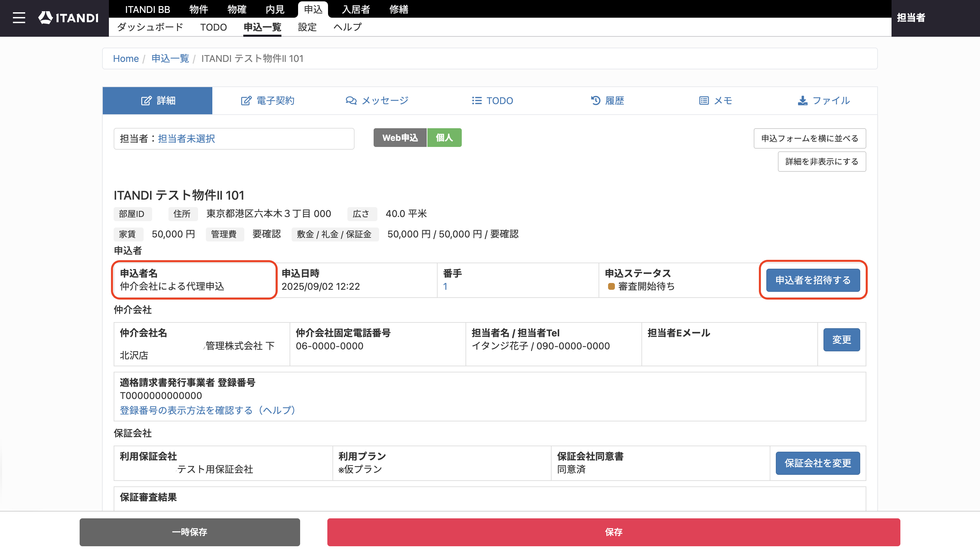Click the 担当者 assignee field
Viewport: 980px width, 551px height.
point(234,139)
